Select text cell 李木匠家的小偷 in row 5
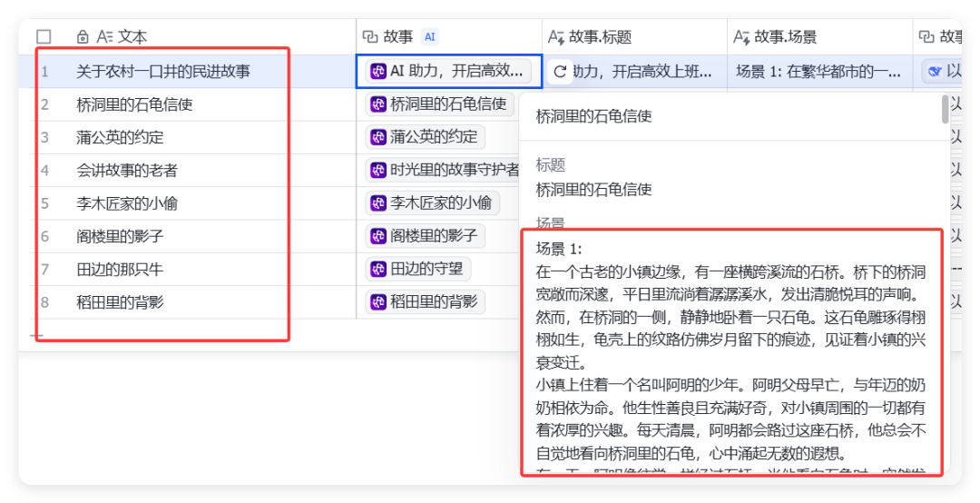The height and width of the screenshot is (503, 980). click(128, 203)
